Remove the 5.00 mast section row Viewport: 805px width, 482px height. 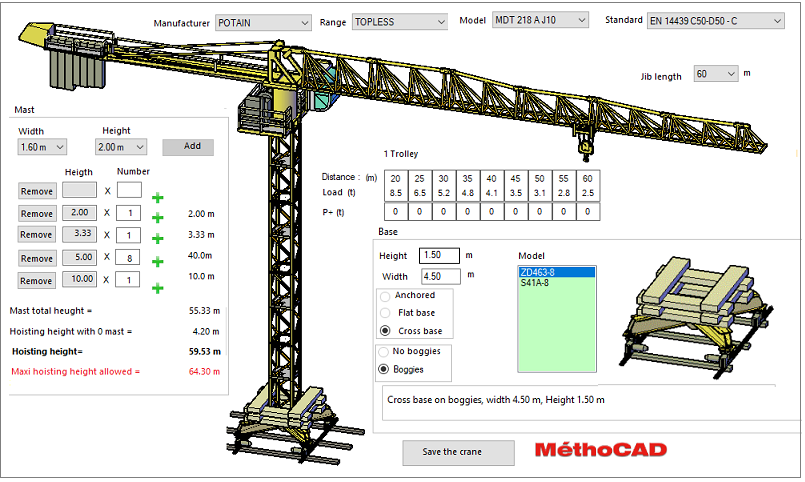pos(37,258)
